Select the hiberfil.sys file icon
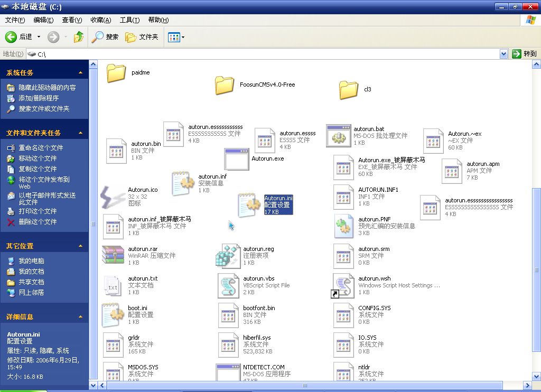 tap(228, 345)
